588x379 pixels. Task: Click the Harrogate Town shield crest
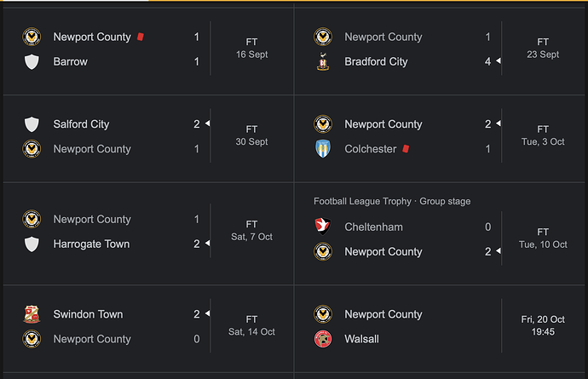(32, 244)
